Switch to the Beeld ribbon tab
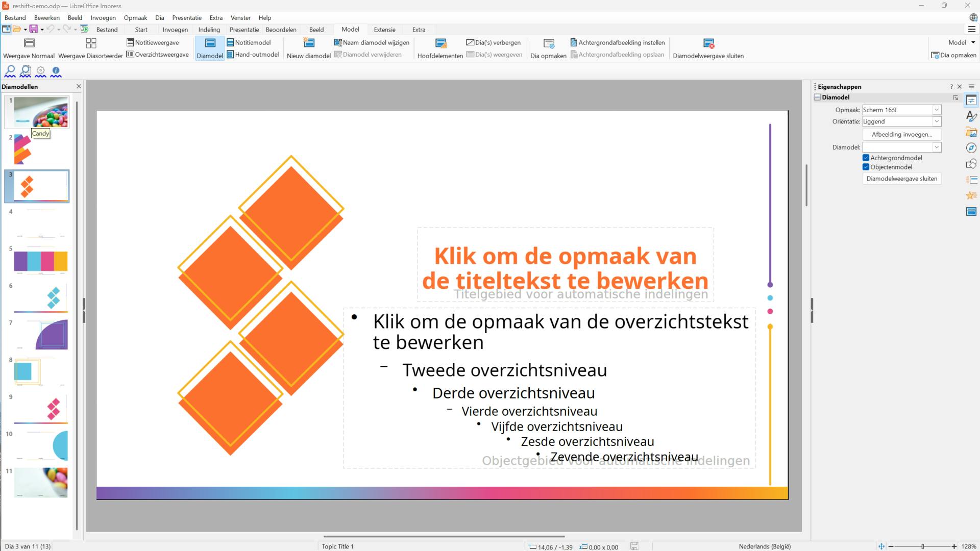Viewport: 980px width, 551px height. pyautogui.click(x=316, y=30)
